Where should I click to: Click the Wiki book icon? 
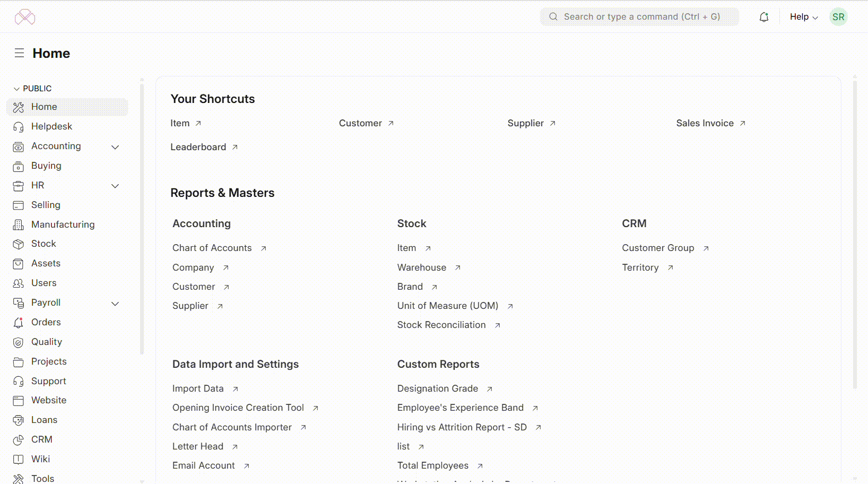tap(19, 460)
